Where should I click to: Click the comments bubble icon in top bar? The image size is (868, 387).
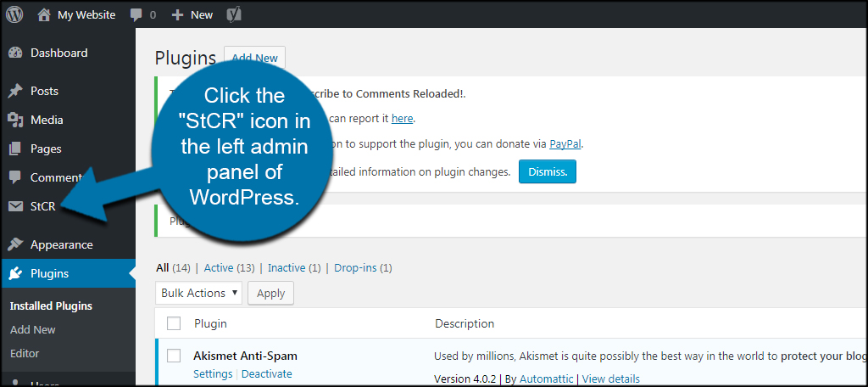click(x=136, y=15)
